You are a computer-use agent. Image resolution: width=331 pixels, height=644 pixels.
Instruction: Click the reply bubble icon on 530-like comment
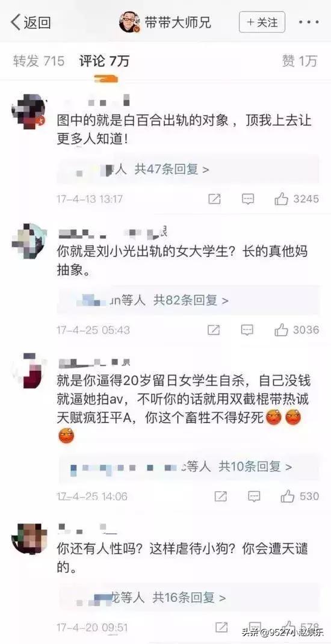[x=254, y=496]
